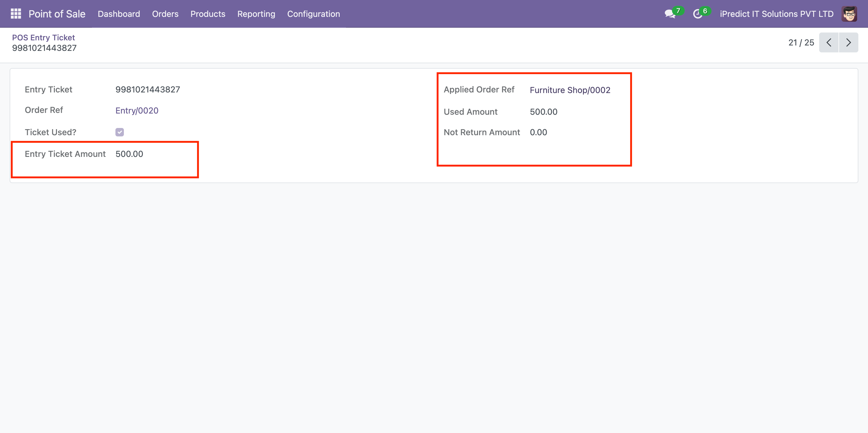Click the Point of Sale title
This screenshot has width=868, height=433.
click(x=57, y=14)
